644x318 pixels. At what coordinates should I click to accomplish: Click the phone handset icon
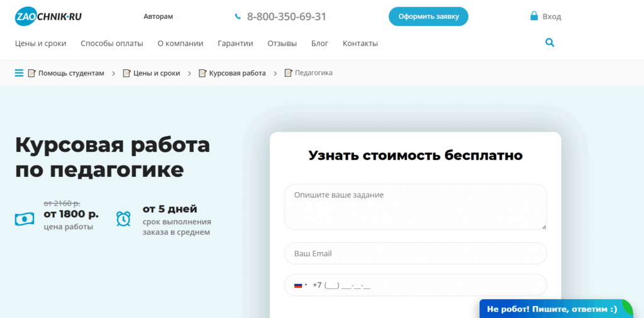238,16
